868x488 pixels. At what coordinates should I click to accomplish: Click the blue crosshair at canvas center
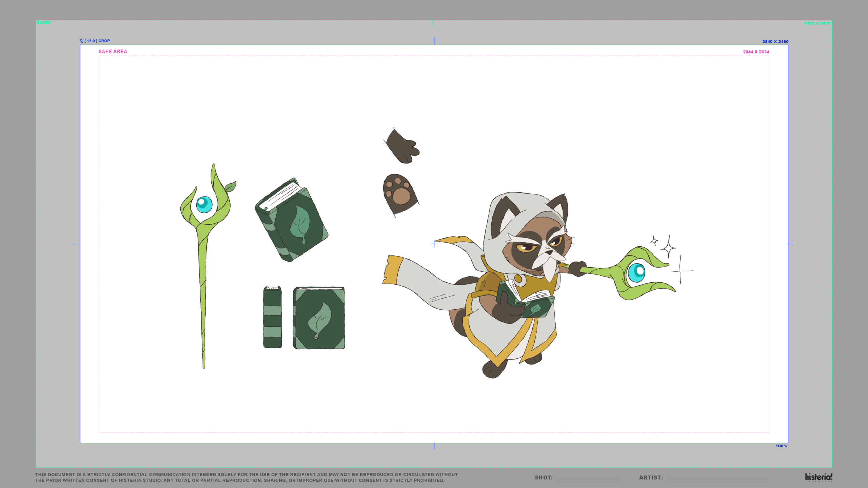point(434,244)
